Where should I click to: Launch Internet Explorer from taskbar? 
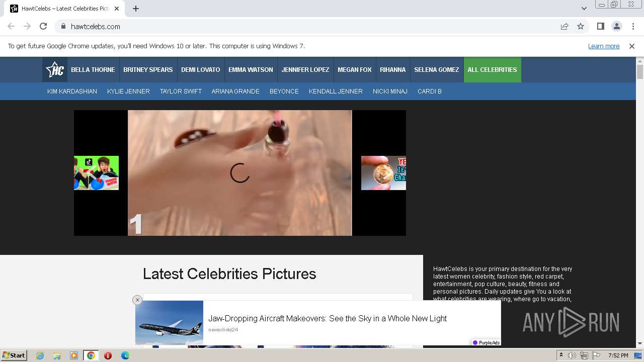pyautogui.click(x=40, y=355)
